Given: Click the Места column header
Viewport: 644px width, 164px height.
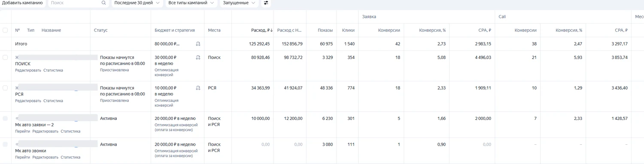Looking at the screenshot, I should point(214,30).
